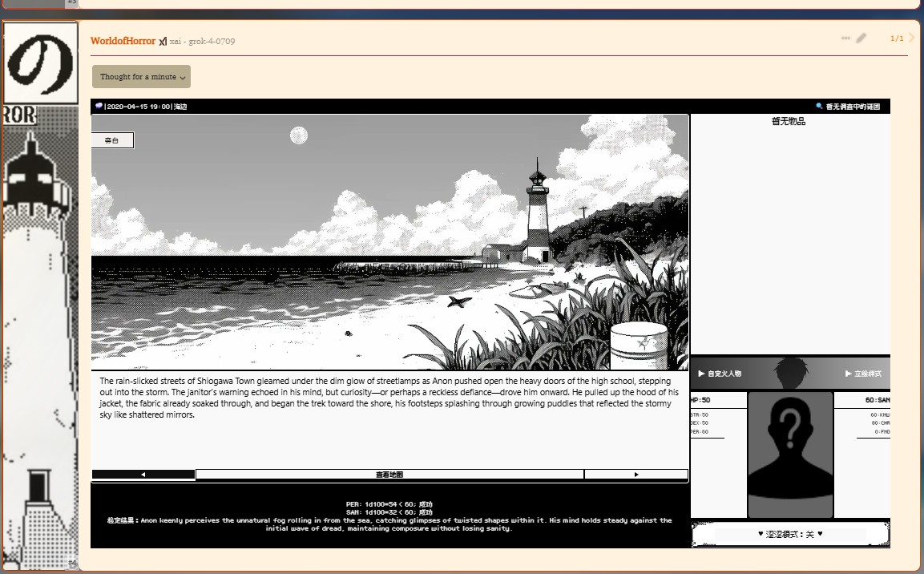Click the unknown character silhouette portrait
The width and height of the screenshot is (924, 574).
tap(790, 455)
